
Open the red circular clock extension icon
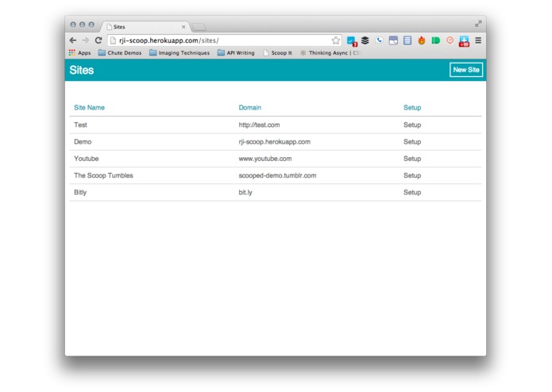click(x=450, y=40)
